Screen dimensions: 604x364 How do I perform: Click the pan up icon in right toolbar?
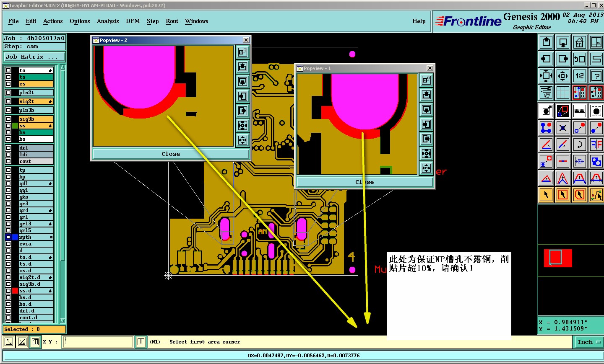click(x=546, y=42)
